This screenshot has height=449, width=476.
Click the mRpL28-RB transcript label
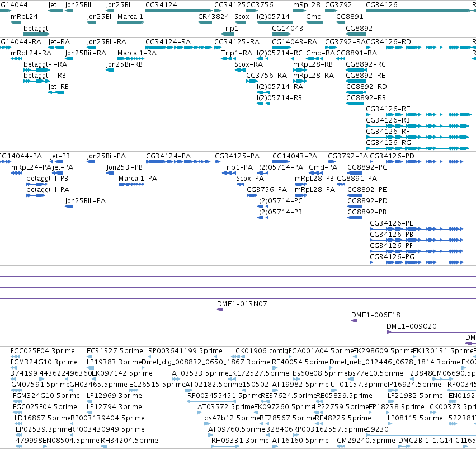[x=313, y=64]
